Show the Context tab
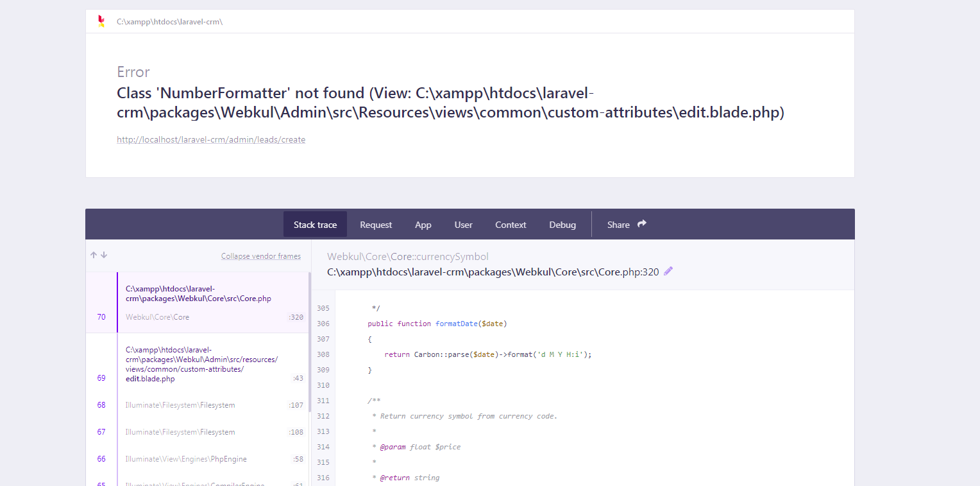 click(x=511, y=225)
